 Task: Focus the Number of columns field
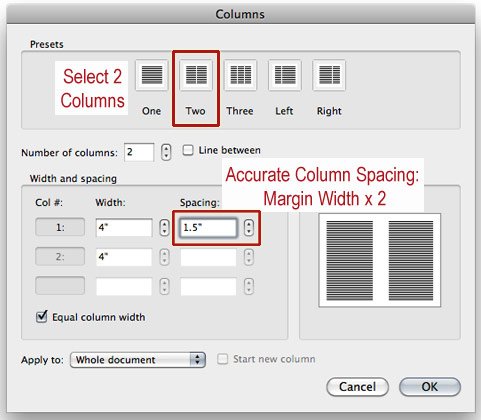click(x=139, y=152)
